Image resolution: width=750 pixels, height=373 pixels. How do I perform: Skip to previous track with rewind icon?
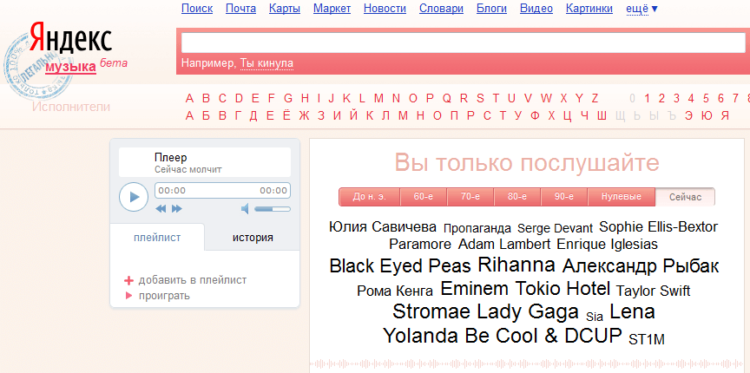tap(161, 209)
